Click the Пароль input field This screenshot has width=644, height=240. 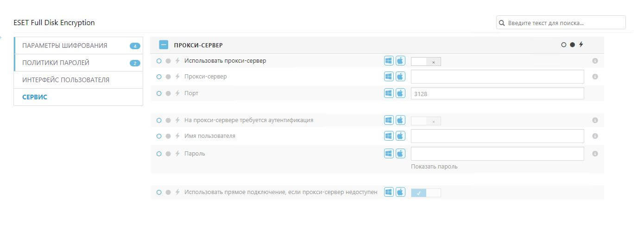pyautogui.click(x=497, y=154)
